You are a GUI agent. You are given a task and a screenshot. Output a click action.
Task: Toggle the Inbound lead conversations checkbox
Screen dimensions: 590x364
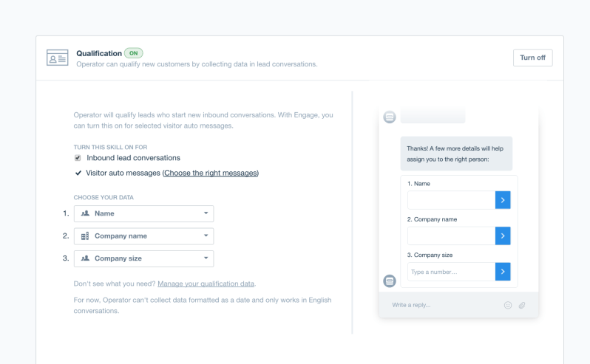tap(78, 158)
